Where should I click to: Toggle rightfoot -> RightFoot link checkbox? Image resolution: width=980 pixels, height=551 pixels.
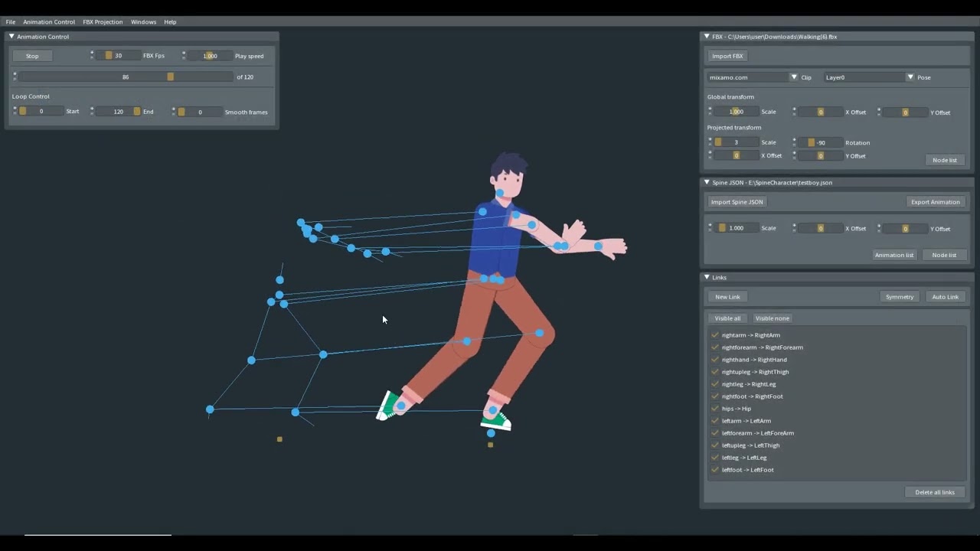click(x=715, y=396)
